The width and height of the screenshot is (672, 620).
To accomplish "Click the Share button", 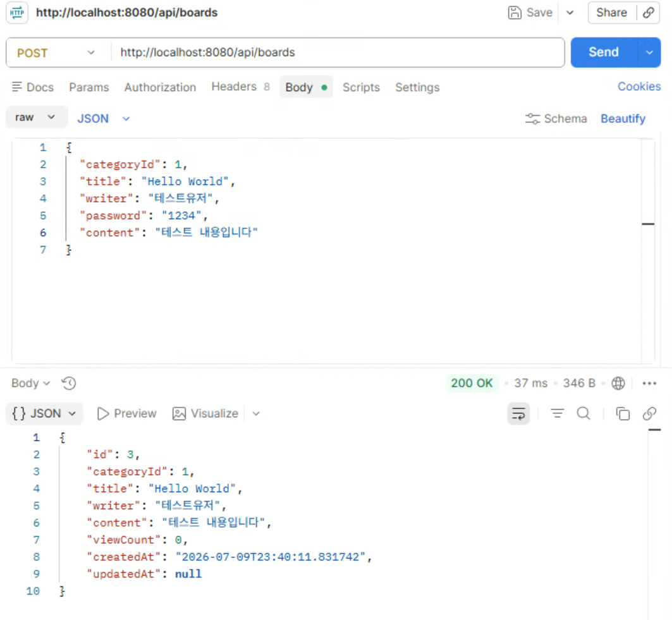I will [x=611, y=13].
